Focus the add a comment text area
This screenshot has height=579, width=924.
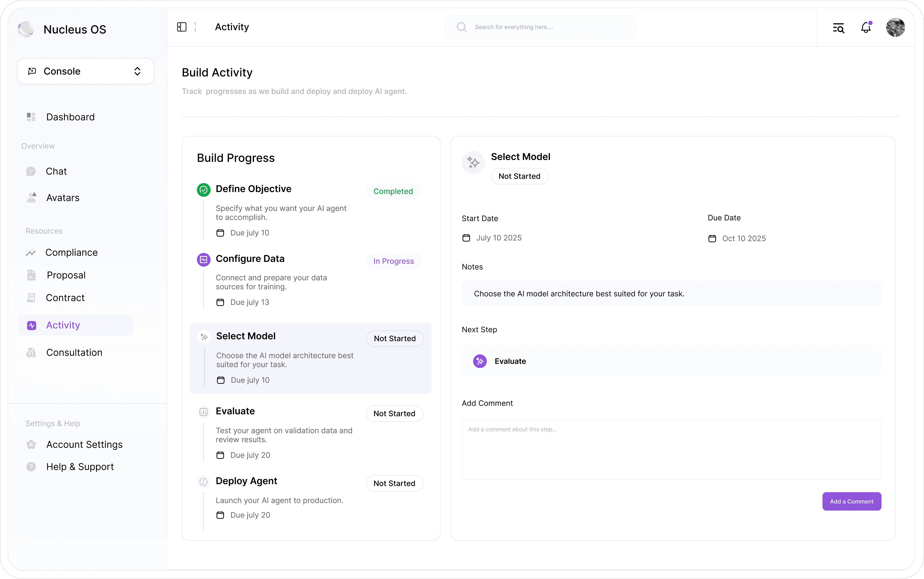(671, 449)
